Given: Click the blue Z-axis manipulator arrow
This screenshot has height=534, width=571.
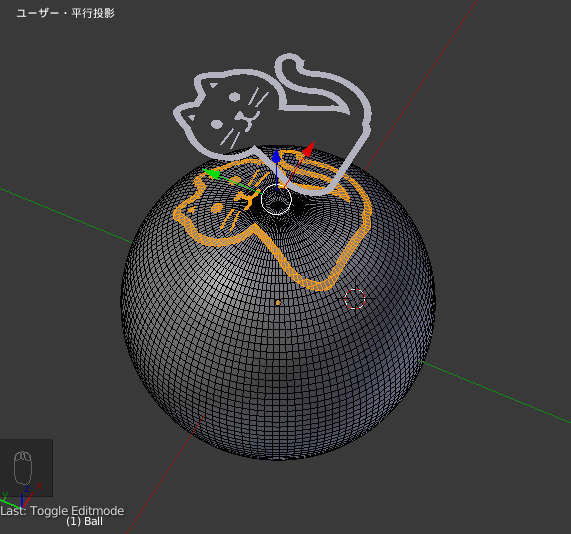Looking at the screenshot, I should [276, 156].
